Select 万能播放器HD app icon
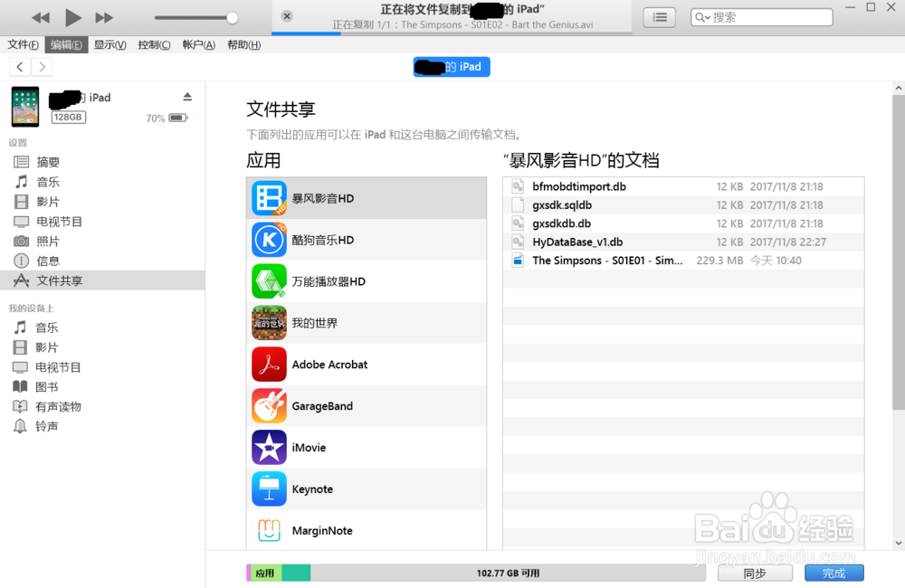Image resolution: width=905 pixels, height=588 pixels. (x=269, y=281)
